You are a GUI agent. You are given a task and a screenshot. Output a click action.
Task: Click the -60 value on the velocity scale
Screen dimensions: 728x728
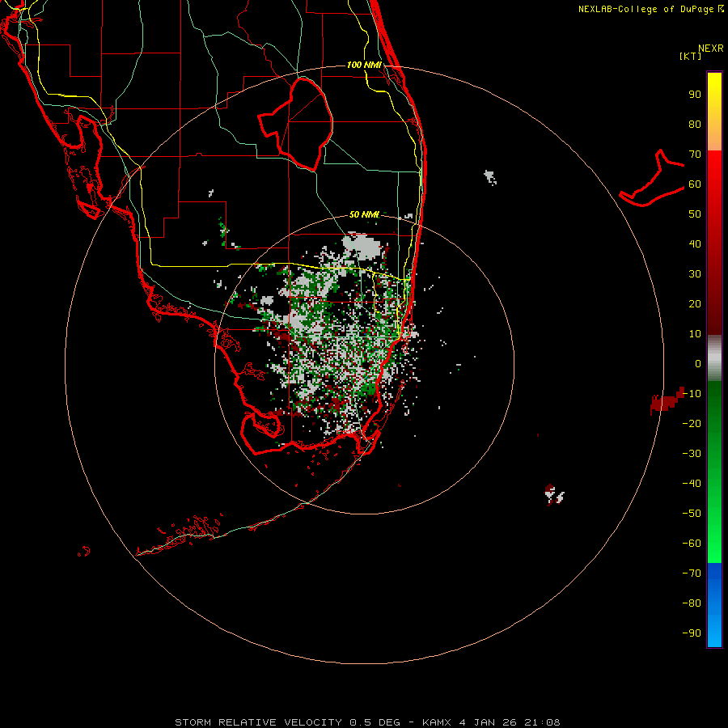692,544
